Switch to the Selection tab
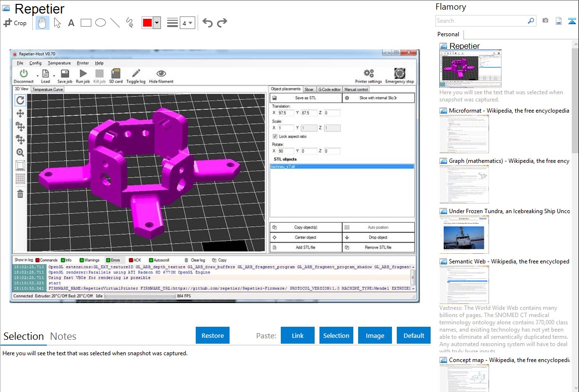 (24, 336)
